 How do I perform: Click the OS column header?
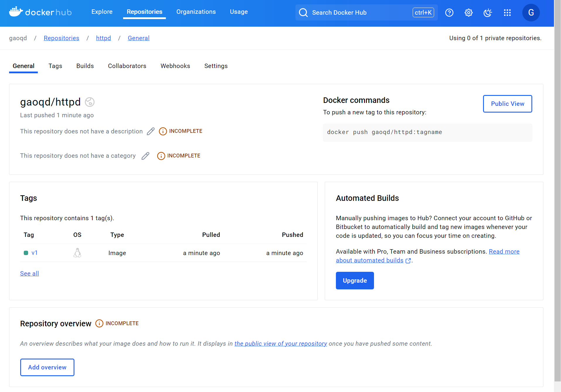(x=77, y=235)
